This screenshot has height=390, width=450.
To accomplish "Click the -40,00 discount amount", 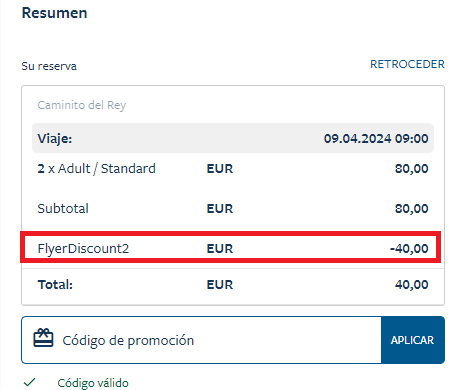I will click(409, 249).
